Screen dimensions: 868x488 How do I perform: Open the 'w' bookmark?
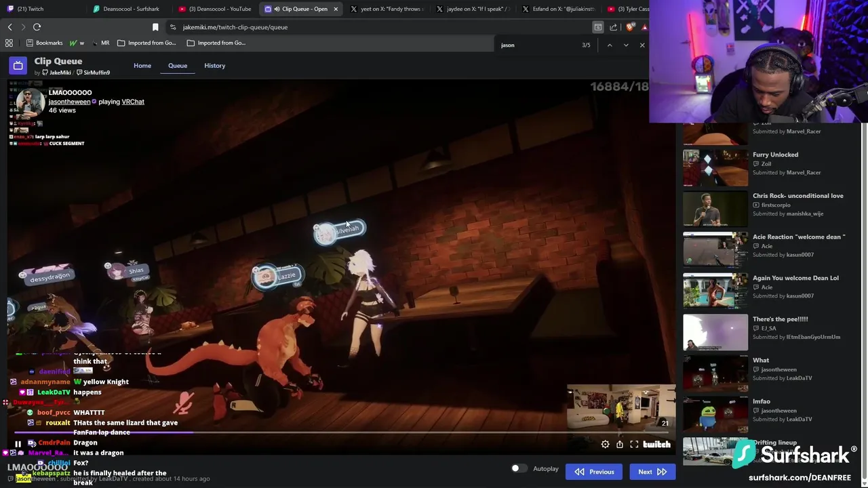pyautogui.click(x=77, y=43)
